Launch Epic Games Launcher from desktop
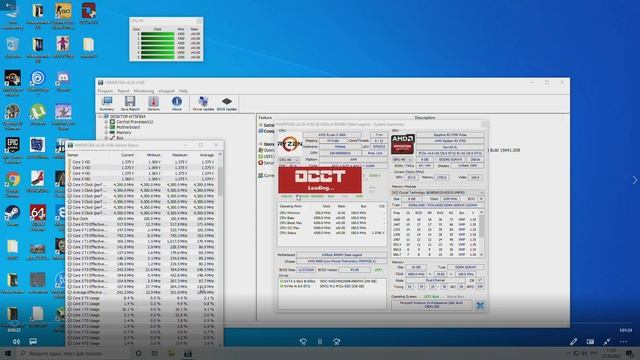This screenshot has width=640, height=360. click(12, 149)
